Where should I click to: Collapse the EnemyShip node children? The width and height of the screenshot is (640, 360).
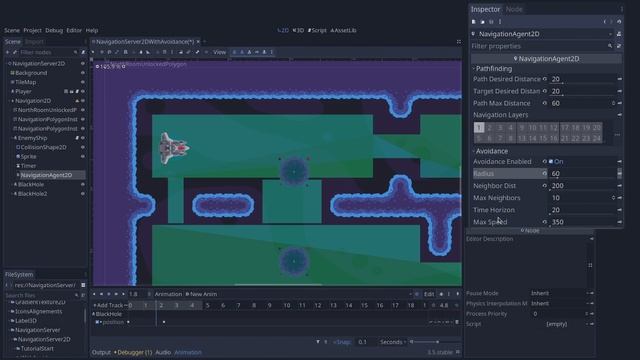tap(12, 138)
